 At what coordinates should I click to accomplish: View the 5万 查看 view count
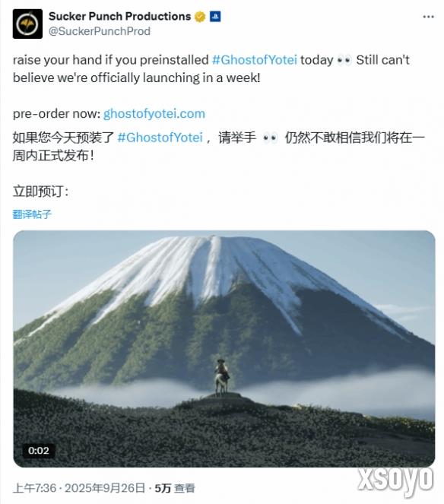175,488
